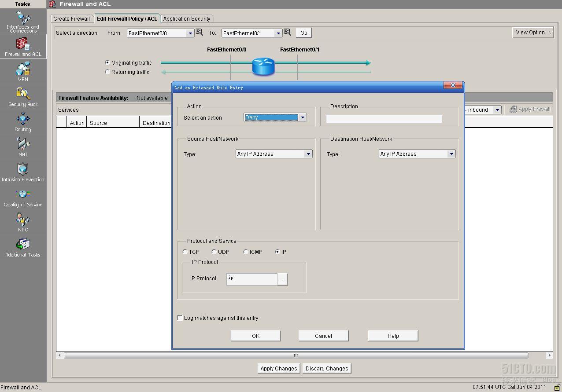This screenshot has width=562, height=392.
Task: Choose IP protocol radio button
Action: point(277,252)
